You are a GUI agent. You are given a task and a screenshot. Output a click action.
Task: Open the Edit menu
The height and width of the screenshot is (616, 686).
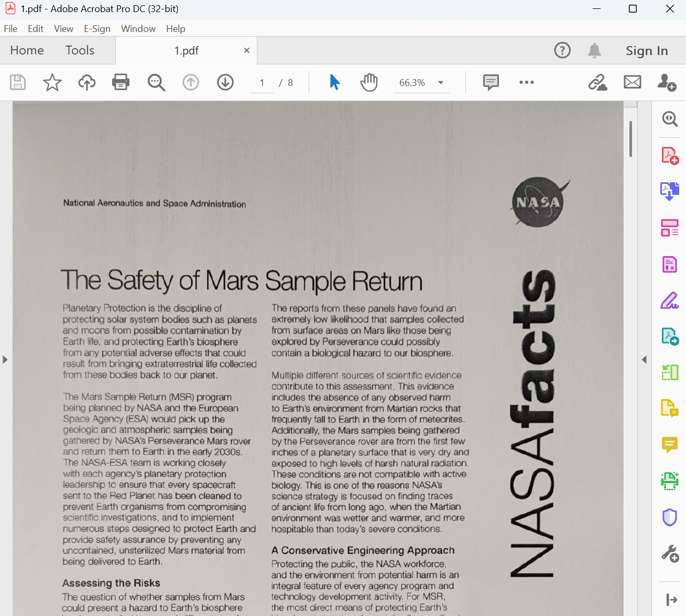[36, 29]
